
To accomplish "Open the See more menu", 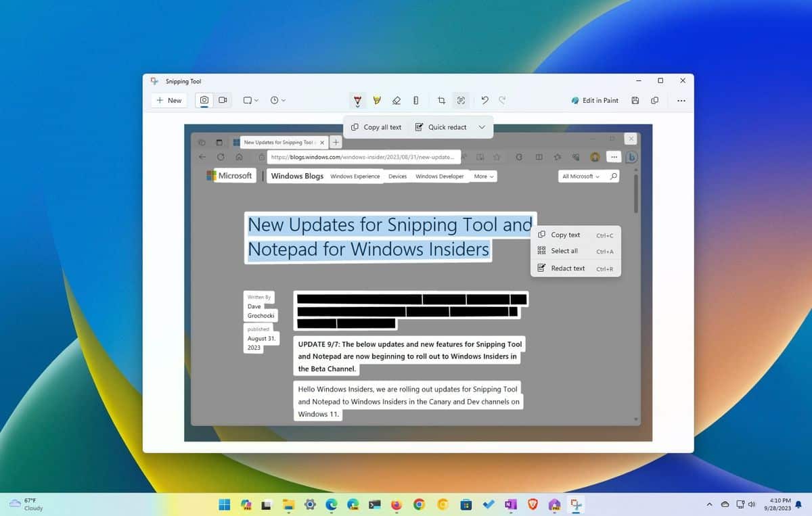I will point(681,100).
